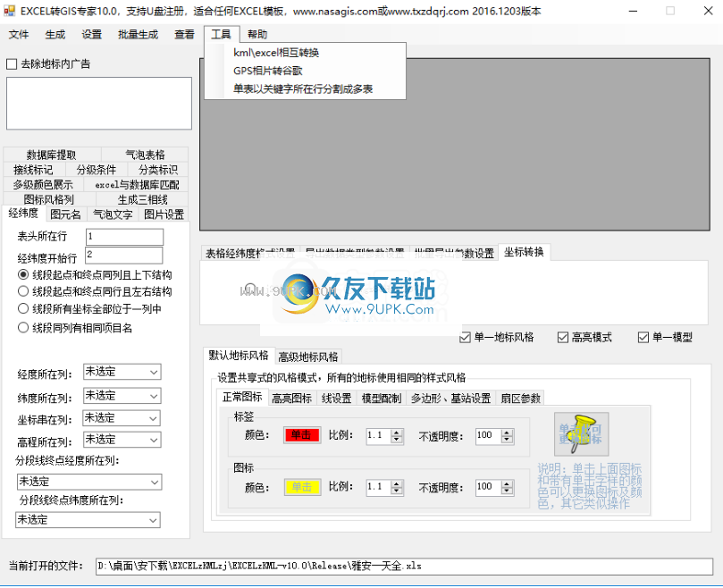The height and width of the screenshot is (588, 723).
Task: Open 分段线终点纬度所在列 dropdown
Action: pos(88,520)
